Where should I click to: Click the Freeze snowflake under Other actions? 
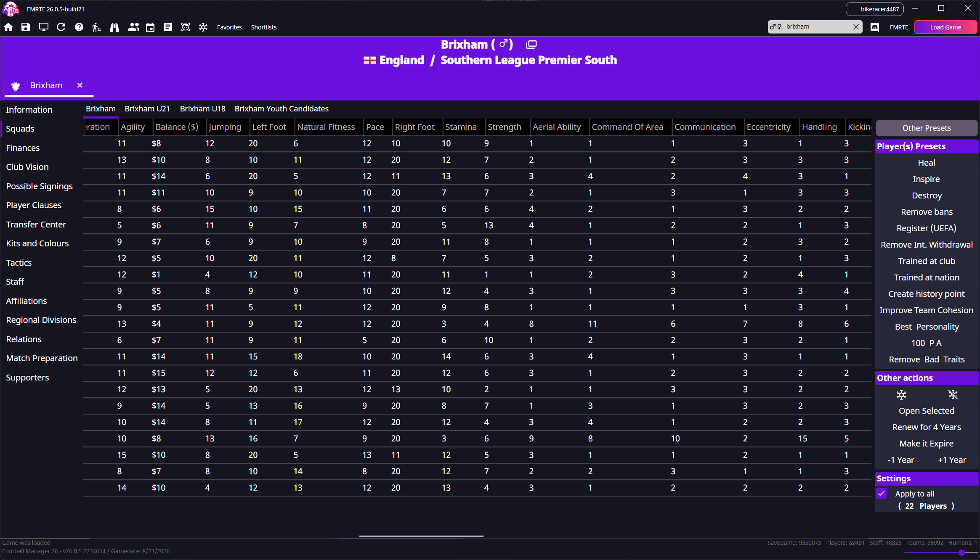tap(901, 394)
